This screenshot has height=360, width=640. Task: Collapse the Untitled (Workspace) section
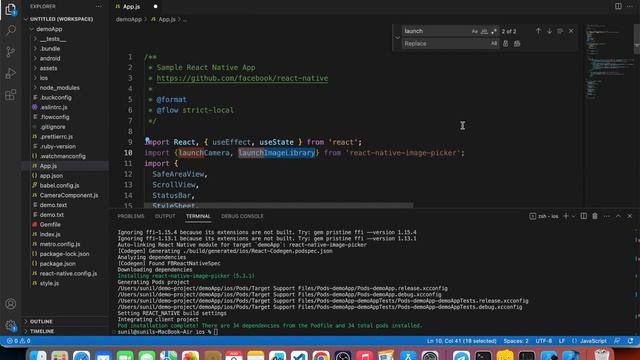pyautogui.click(x=61, y=19)
